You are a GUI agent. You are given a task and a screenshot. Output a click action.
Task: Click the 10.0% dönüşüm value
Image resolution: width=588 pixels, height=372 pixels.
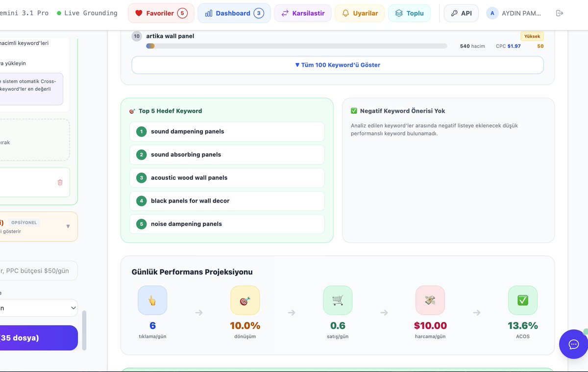coord(245,325)
